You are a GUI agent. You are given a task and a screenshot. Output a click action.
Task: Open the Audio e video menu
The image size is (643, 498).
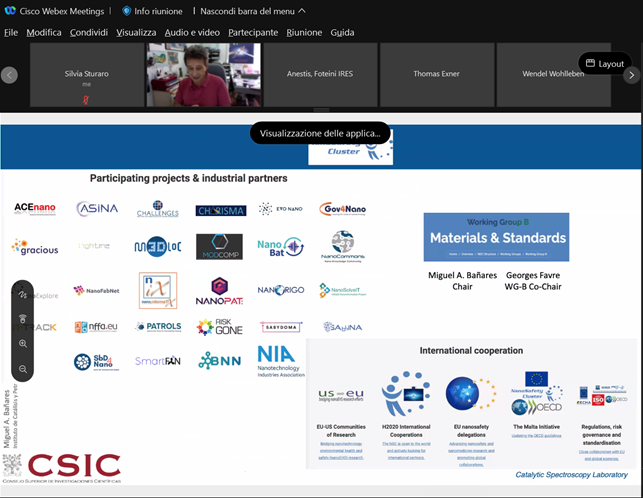(192, 32)
